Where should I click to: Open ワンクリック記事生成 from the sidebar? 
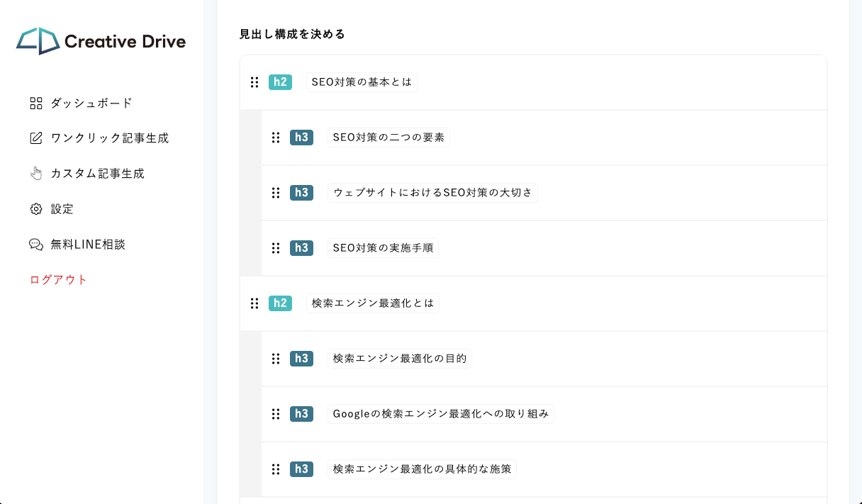[x=109, y=138]
